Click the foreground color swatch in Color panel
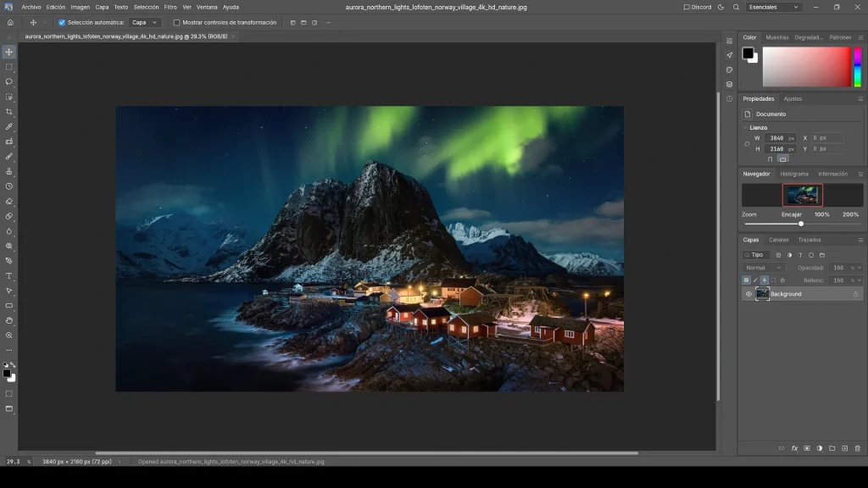 [748, 53]
